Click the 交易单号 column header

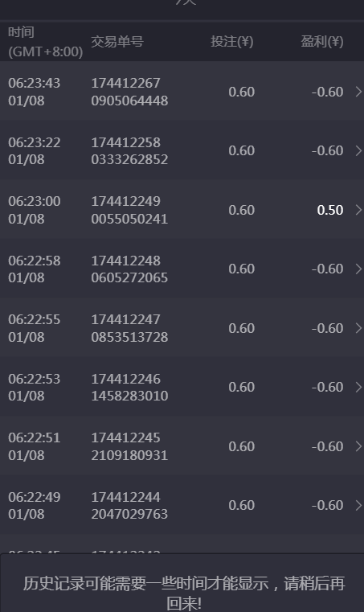pyautogui.click(x=117, y=41)
